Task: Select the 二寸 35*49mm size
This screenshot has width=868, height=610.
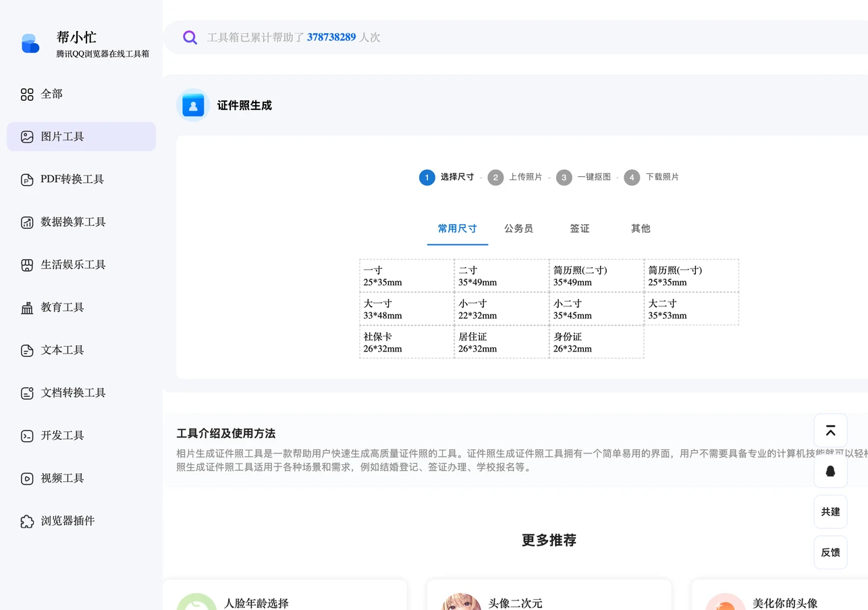Action: tap(501, 275)
